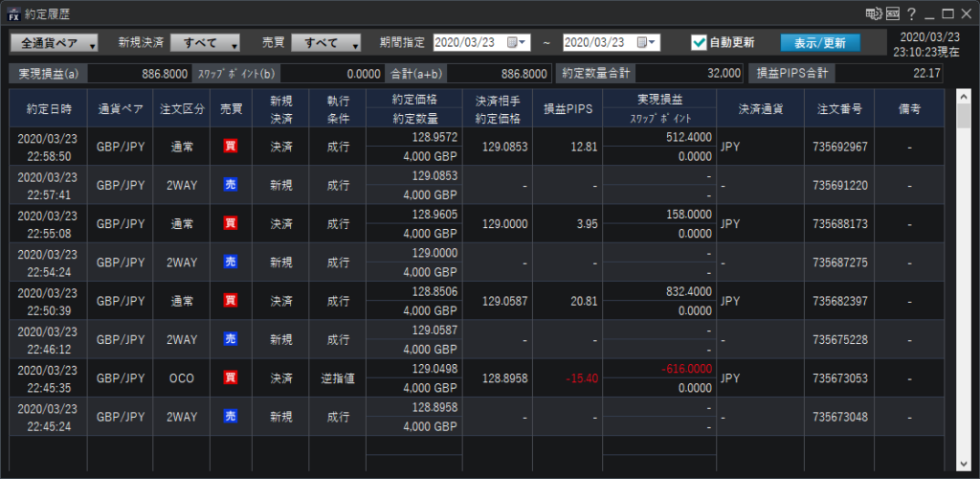Export the history with the CSV icon
980x479 pixels.
tap(892, 13)
